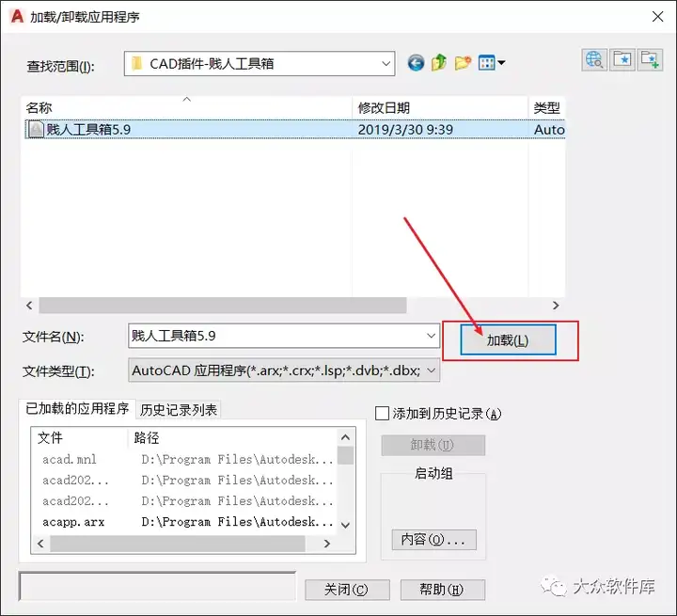
Task: Switch to 历史记录列表 tab
Action: pos(179,409)
